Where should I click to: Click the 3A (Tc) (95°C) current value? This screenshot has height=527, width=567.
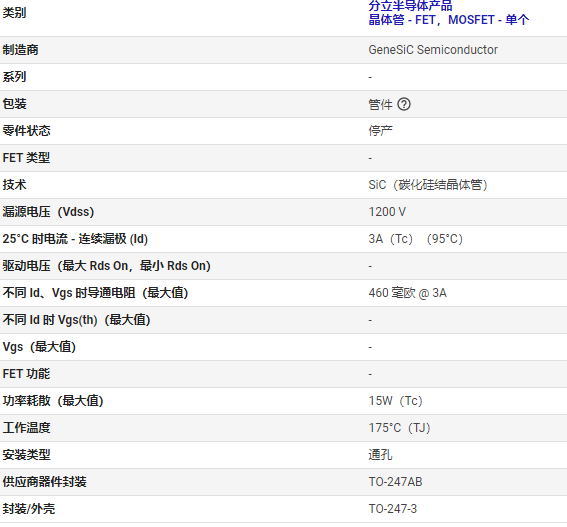(415, 239)
